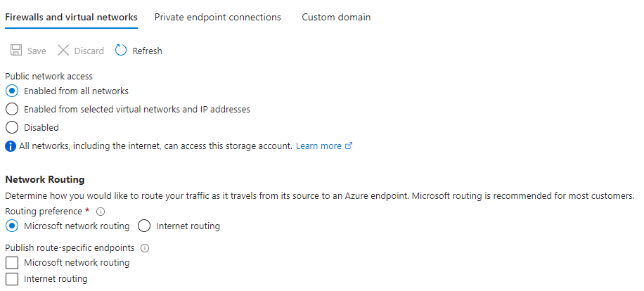Viewport: 644px width, 291px height.
Task: Choose Internet routing preference radio button
Action: (x=144, y=226)
